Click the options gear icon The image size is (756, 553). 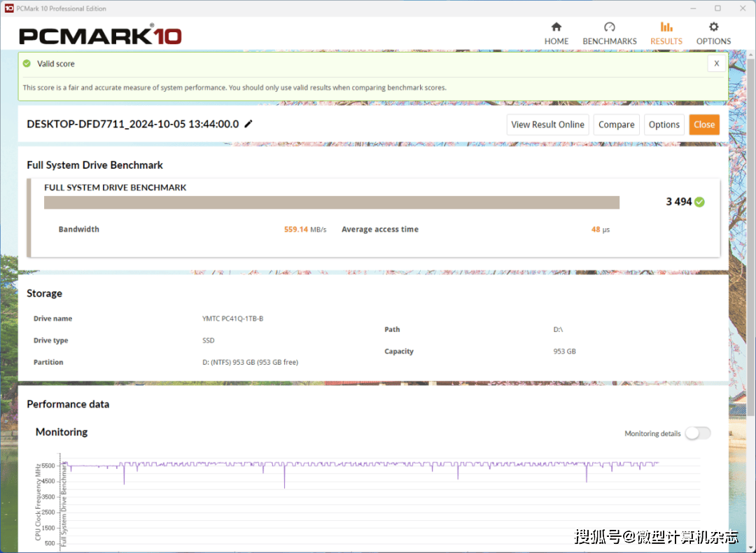(713, 27)
